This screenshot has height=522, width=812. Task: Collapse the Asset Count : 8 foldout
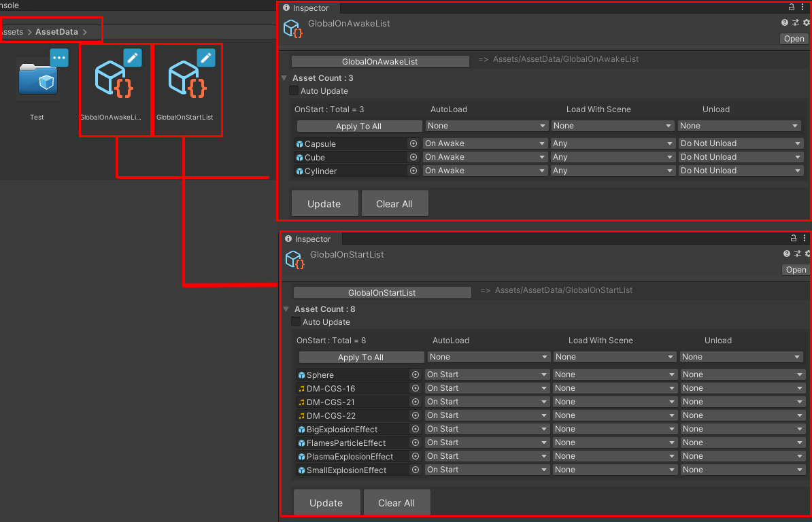tap(286, 309)
